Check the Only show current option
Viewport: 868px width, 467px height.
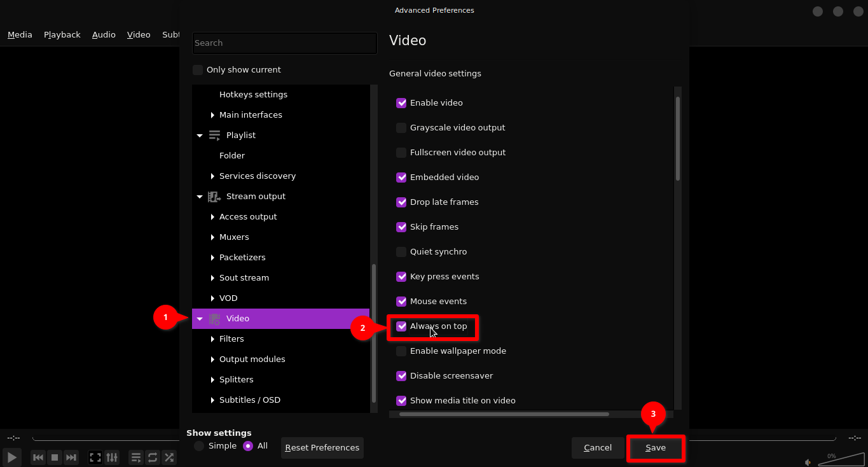(x=198, y=70)
